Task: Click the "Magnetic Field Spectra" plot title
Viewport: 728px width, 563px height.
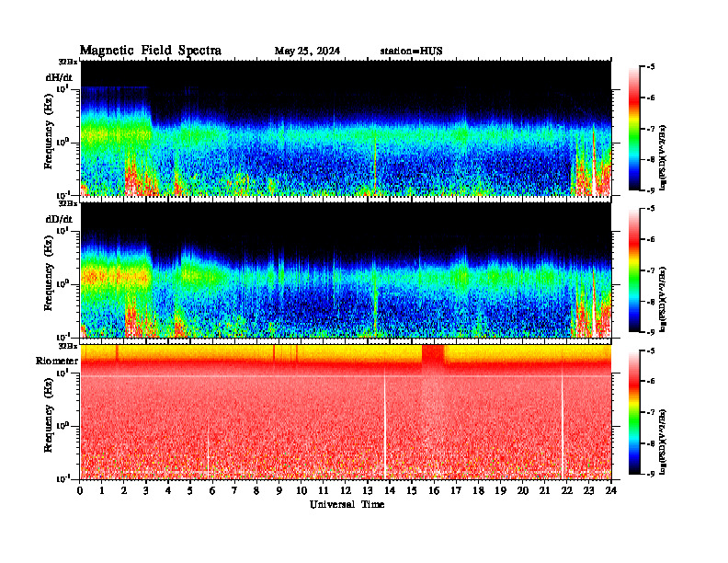Action: 151,51
